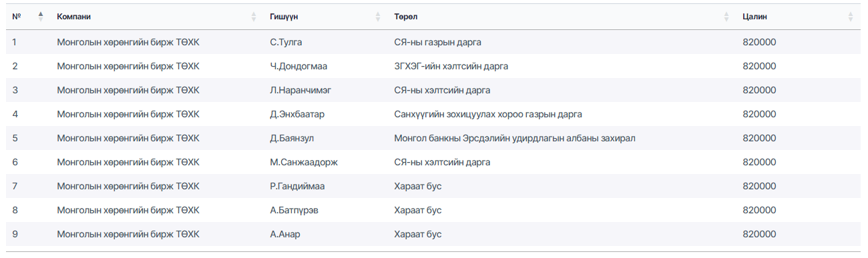868x258 pixels.
Task: Click Л.Наранчимэг in the Гишүүн column
Action: coord(300,90)
